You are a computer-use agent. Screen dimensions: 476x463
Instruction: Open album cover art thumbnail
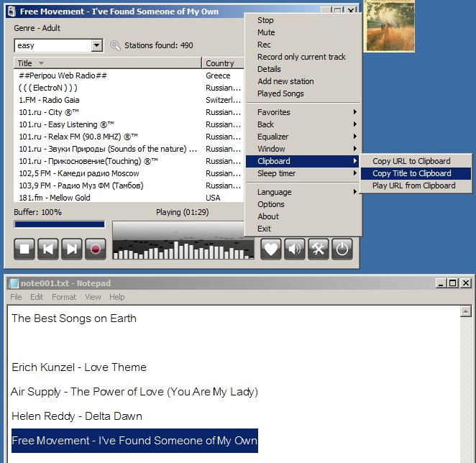point(390,26)
